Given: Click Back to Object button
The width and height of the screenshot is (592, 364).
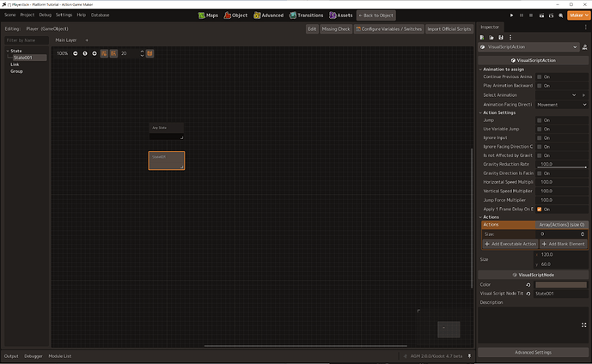Looking at the screenshot, I should point(375,15).
